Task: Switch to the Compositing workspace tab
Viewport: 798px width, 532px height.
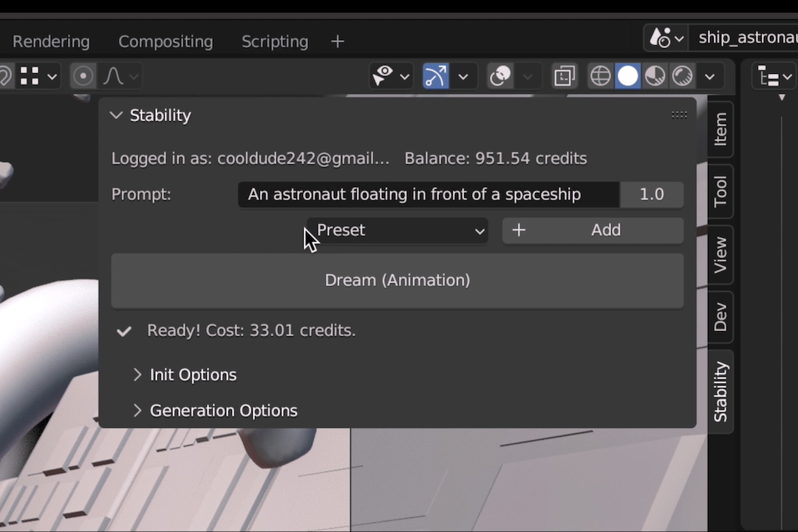Action: point(166,41)
